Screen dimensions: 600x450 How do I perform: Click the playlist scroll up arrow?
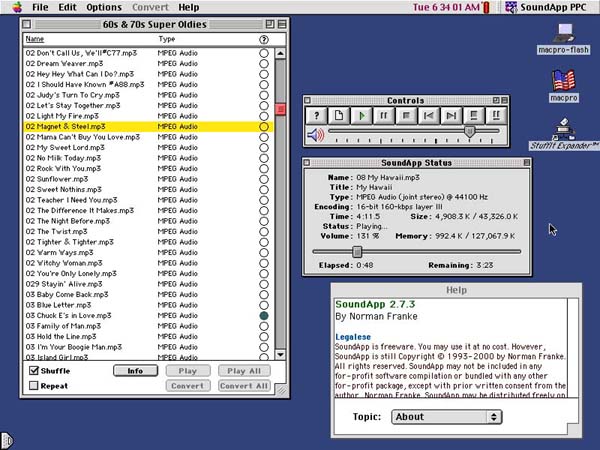tap(280, 54)
